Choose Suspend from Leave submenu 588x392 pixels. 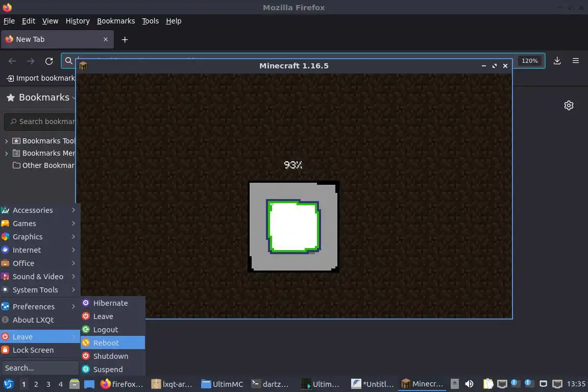pyautogui.click(x=113, y=369)
